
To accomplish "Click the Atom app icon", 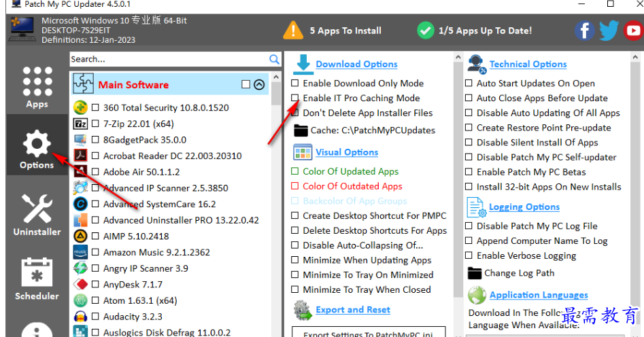I will point(80,300).
